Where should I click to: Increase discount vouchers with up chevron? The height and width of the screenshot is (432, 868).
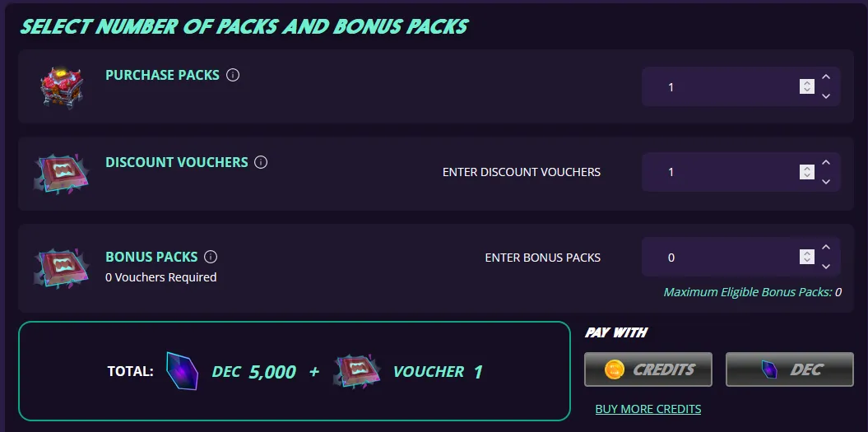tap(826, 163)
